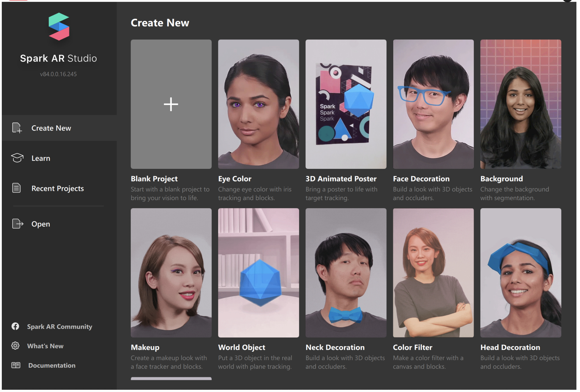
Task: Click the Face Decoration title text
Action: click(x=421, y=179)
